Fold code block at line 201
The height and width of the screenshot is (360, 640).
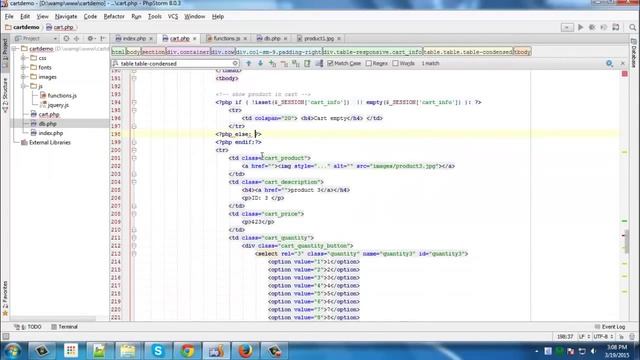coord(134,158)
